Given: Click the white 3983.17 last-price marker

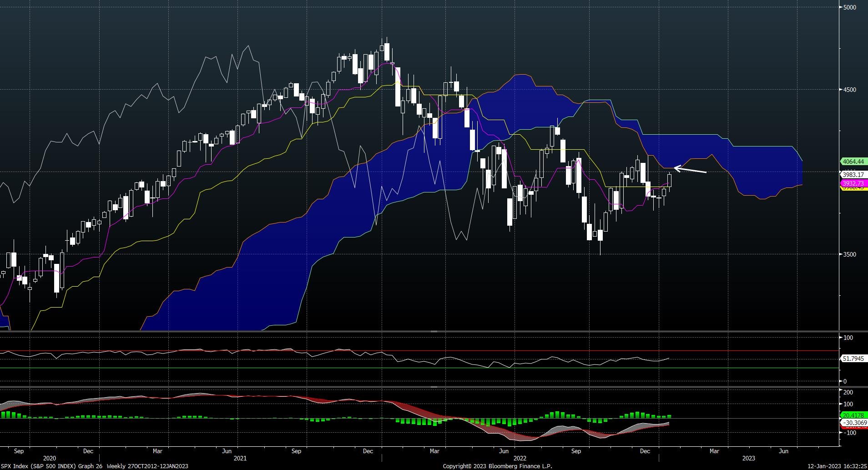Looking at the screenshot, I should 854,174.
